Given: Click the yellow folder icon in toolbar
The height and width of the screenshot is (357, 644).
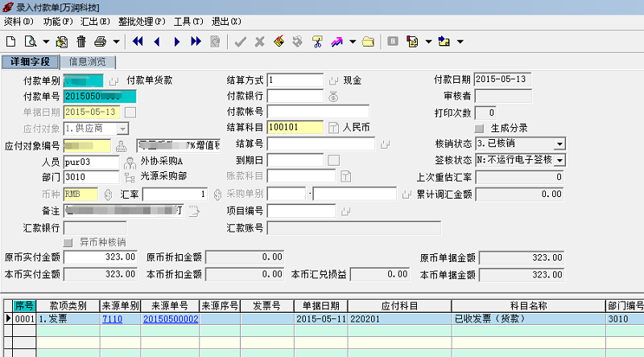Looking at the screenshot, I should (x=368, y=42).
